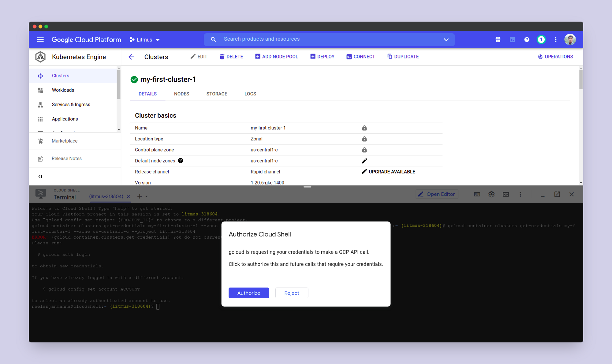Open the help question mark icon
This screenshot has width=612, height=364.
(x=527, y=39)
